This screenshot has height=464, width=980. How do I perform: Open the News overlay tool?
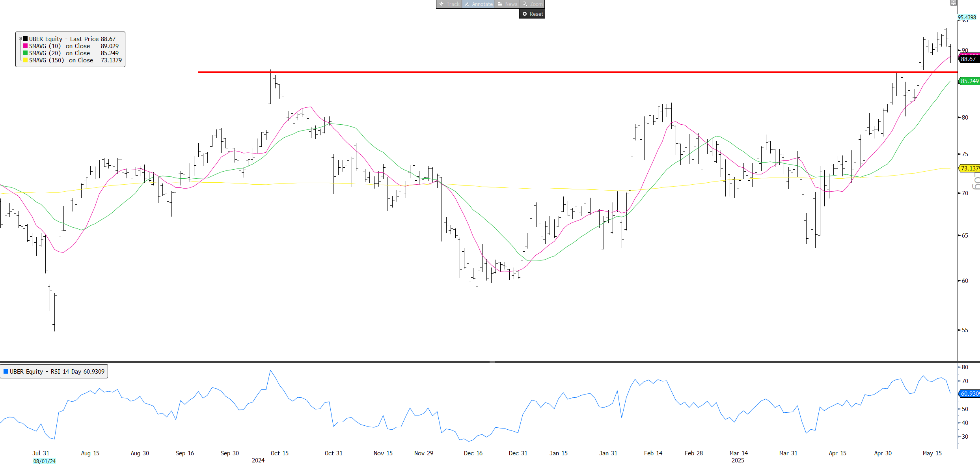[x=507, y=4]
